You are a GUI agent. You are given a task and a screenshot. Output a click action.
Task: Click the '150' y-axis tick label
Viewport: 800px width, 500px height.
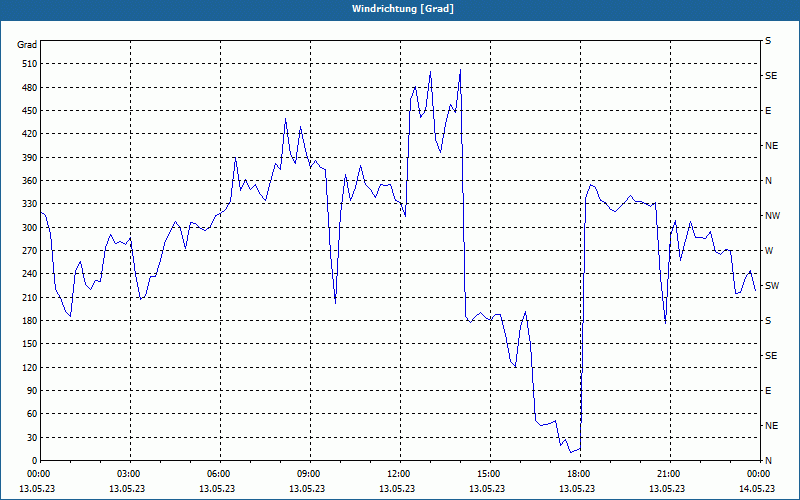coord(30,344)
